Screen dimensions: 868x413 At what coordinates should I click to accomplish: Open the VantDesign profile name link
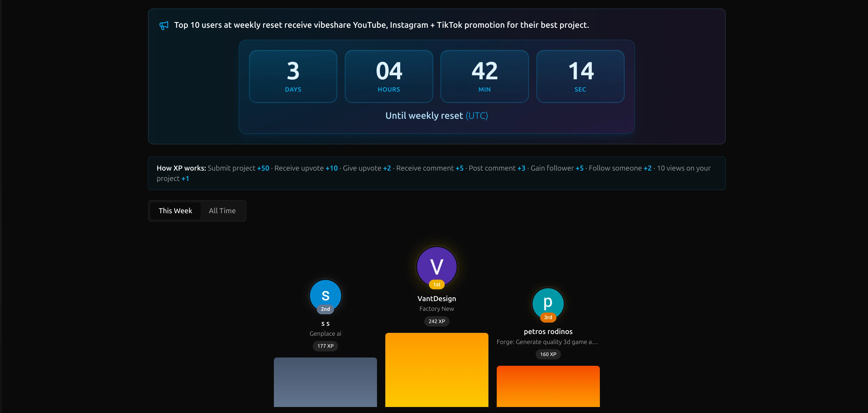(x=437, y=299)
